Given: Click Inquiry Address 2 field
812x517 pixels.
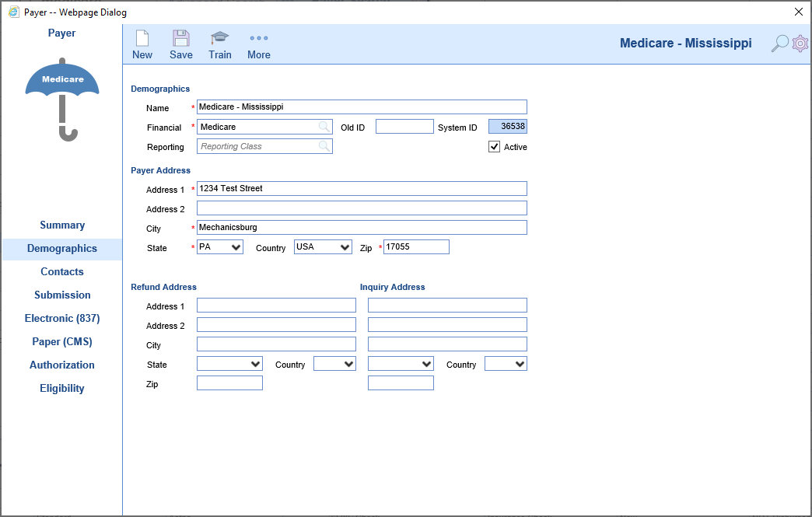Looking at the screenshot, I should tap(447, 324).
